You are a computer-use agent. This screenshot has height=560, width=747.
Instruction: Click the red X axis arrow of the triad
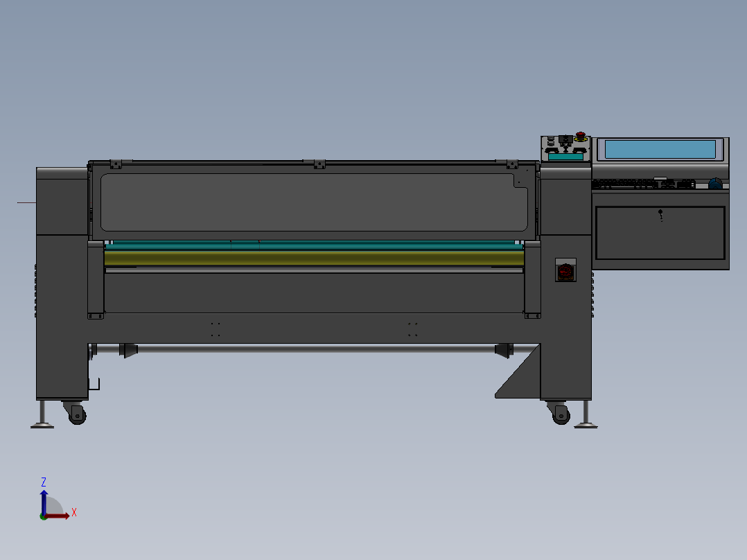[x=57, y=516]
